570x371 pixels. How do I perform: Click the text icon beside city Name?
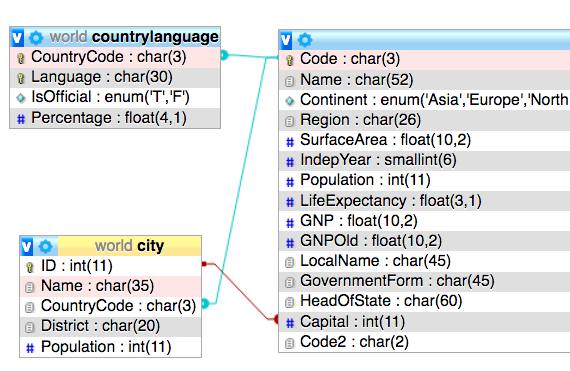(x=30, y=287)
